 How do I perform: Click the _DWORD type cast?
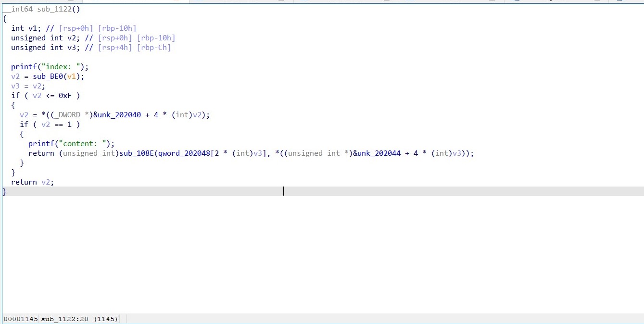click(x=67, y=115)
